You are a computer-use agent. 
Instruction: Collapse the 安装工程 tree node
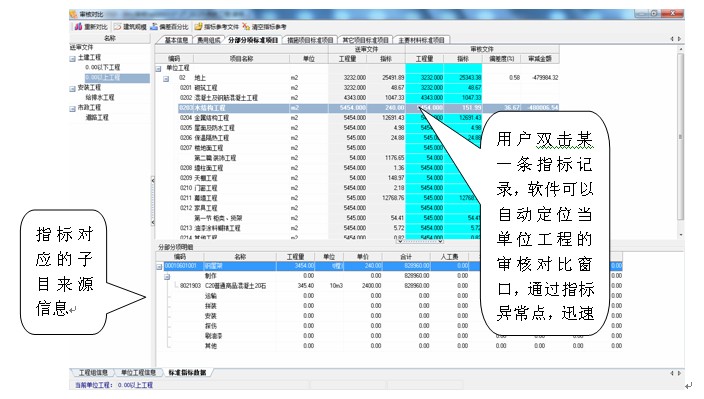[x=72, y=89]
